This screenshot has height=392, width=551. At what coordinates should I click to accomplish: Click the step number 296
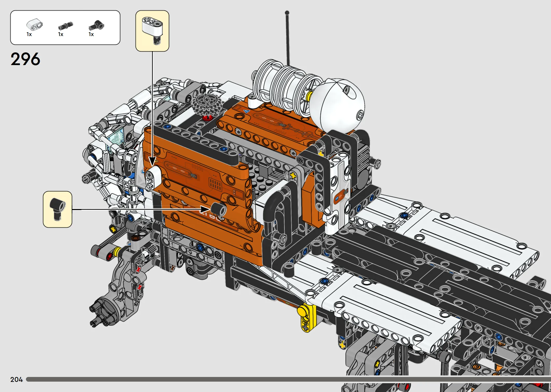coord(25,59)
